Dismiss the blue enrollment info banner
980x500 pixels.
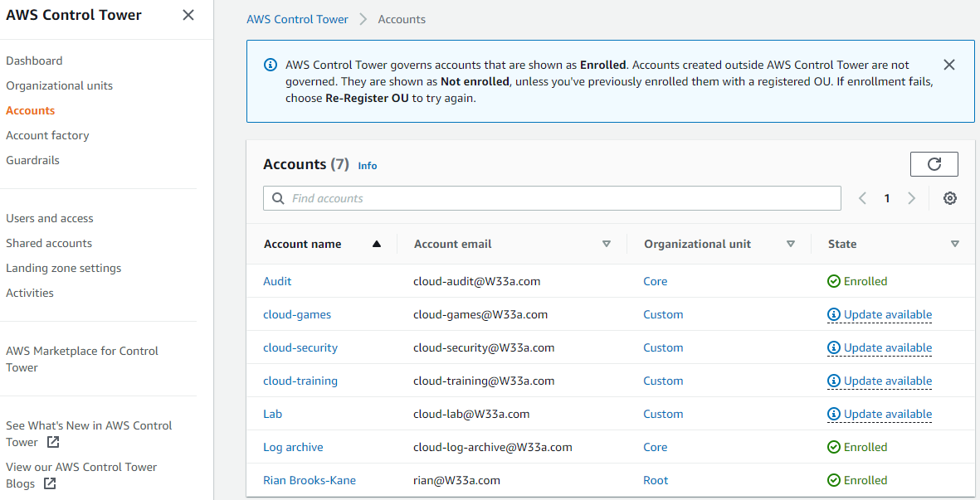949,65
